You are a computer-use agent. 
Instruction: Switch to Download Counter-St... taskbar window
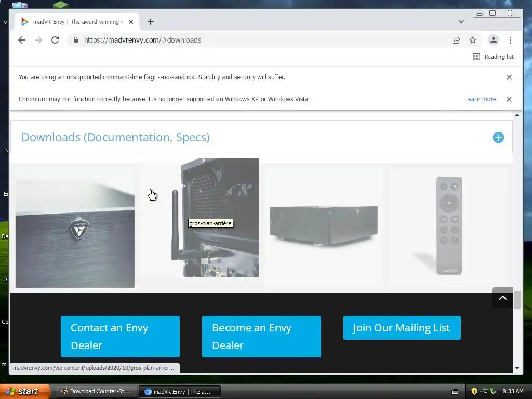tap(96, 392)
